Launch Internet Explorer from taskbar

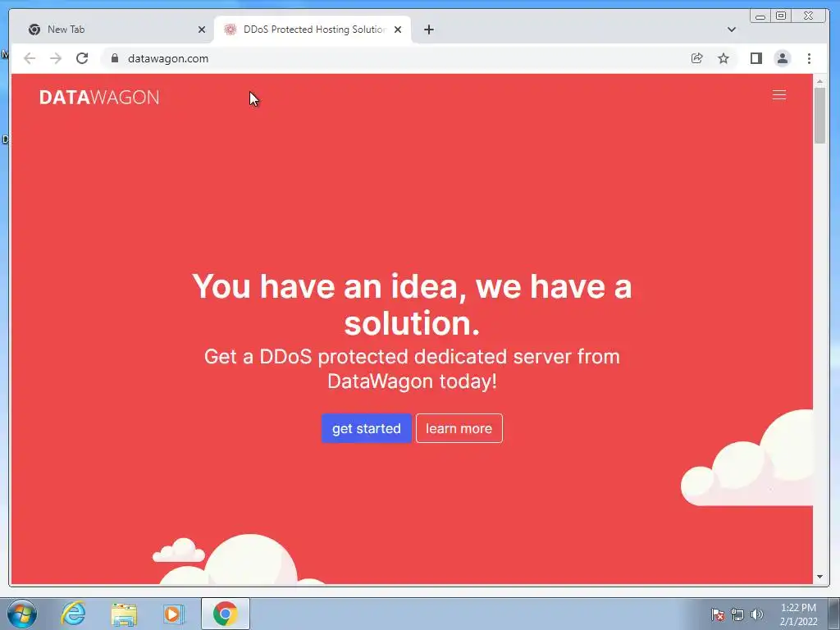coord(73,614)
